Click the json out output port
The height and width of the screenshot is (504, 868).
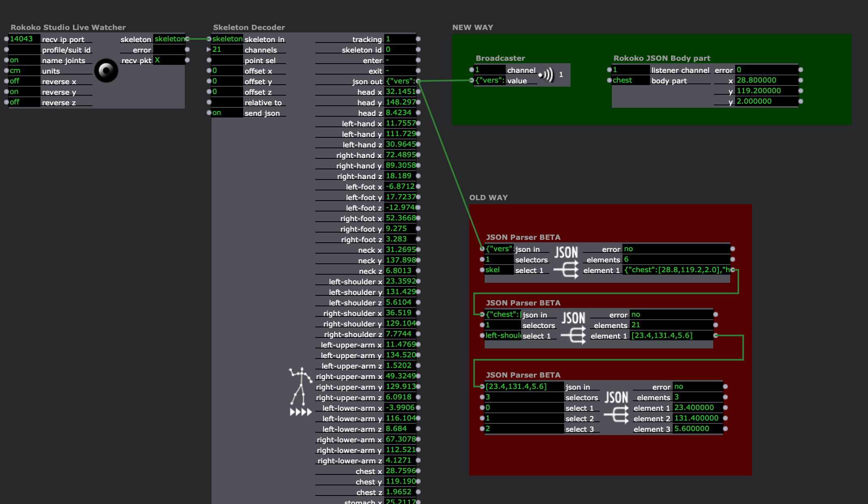click(x=418, y=81)
